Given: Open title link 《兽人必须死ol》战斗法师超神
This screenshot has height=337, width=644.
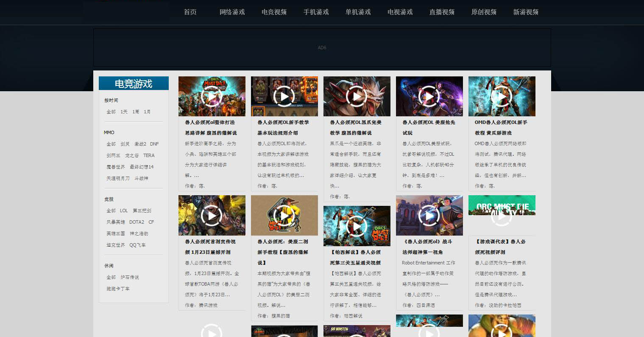Looking at the screenshot, I should [x=428, y=247].
